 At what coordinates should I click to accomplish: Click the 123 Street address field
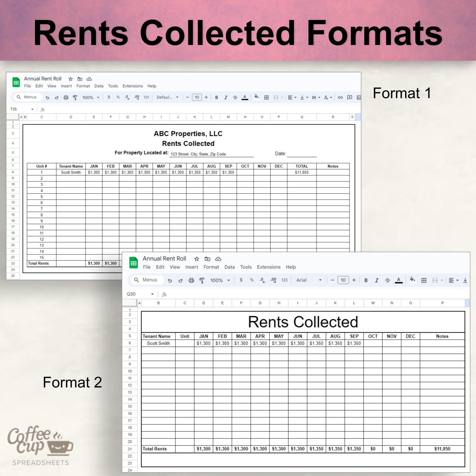pos(211,154)
